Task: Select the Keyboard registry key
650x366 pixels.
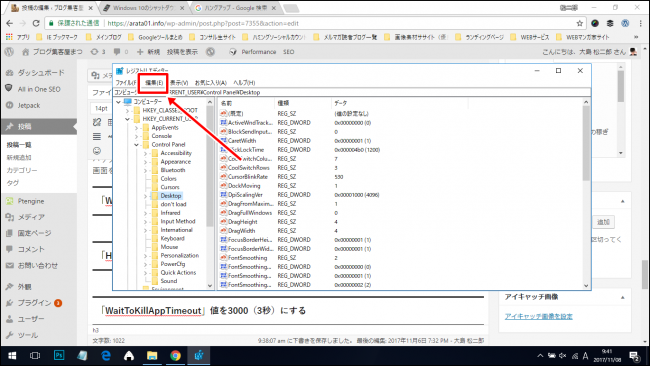Action: point(172,238)
